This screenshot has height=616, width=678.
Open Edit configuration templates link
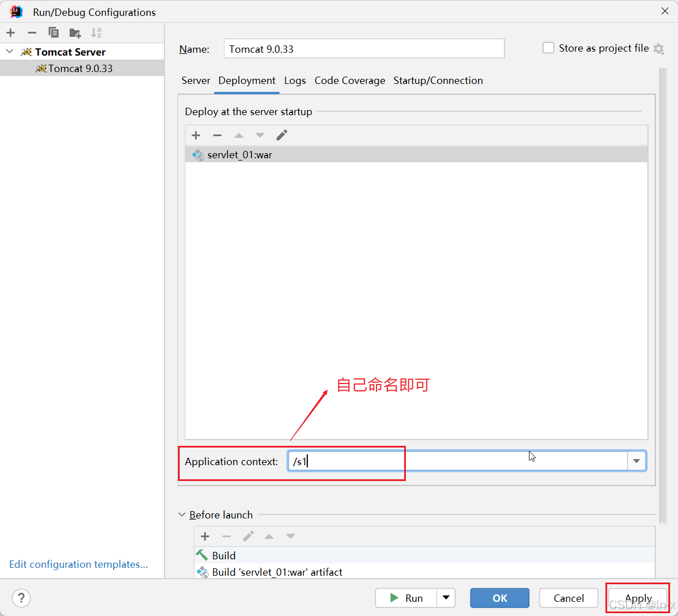coord(78,564)
